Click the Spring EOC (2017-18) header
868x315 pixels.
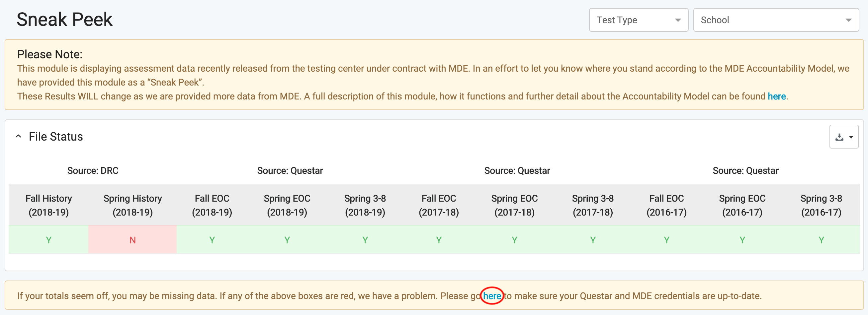point(514,205)
